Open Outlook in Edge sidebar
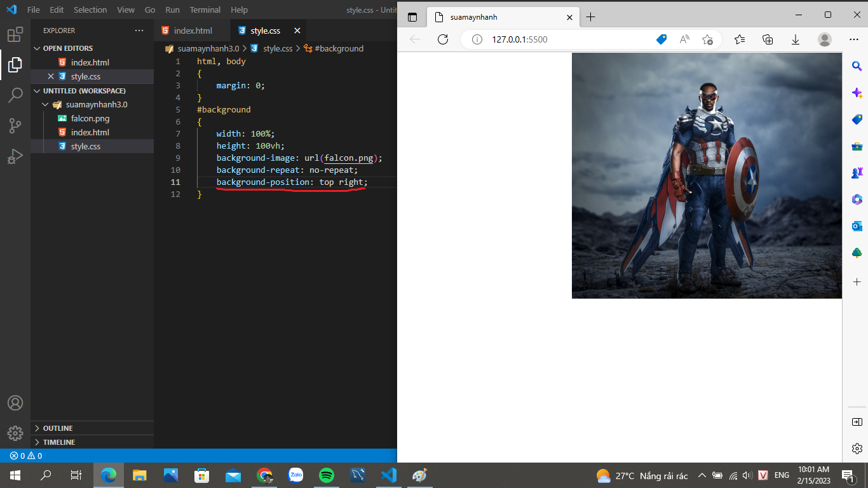The image size is (868, 488). [x=857, y=226]
